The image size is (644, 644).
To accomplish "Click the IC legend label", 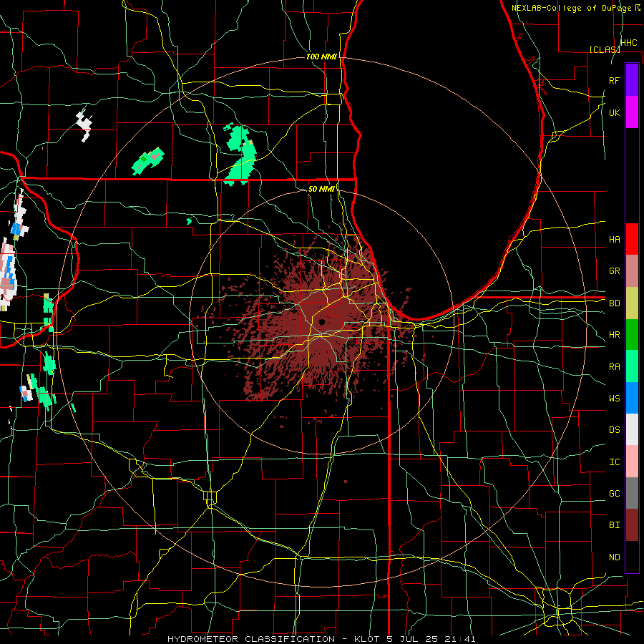I will tap(614, 462).
